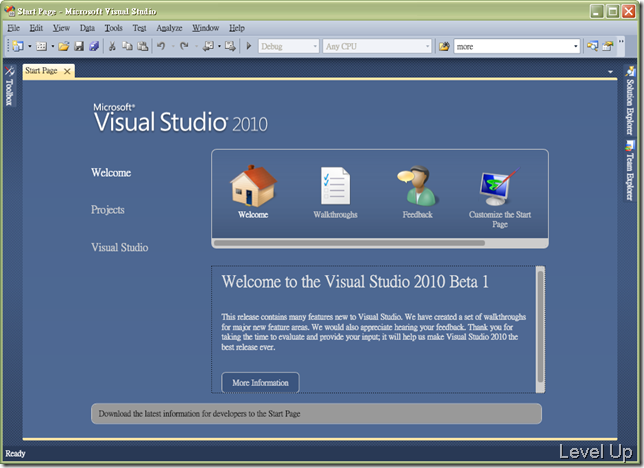The width and height of the screenshot is (644, 468).
Task: Open the Undo history dropdown arrow
Action: click(x=172, y=46)
